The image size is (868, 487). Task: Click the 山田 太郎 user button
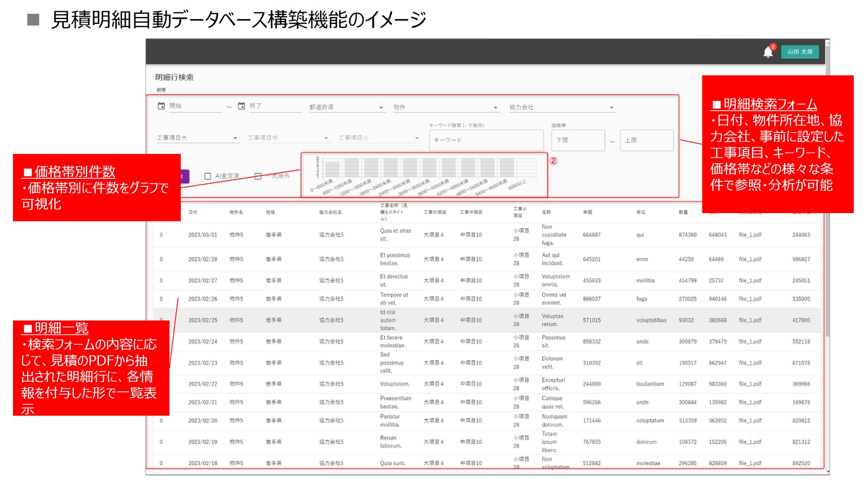pos(800,52)
